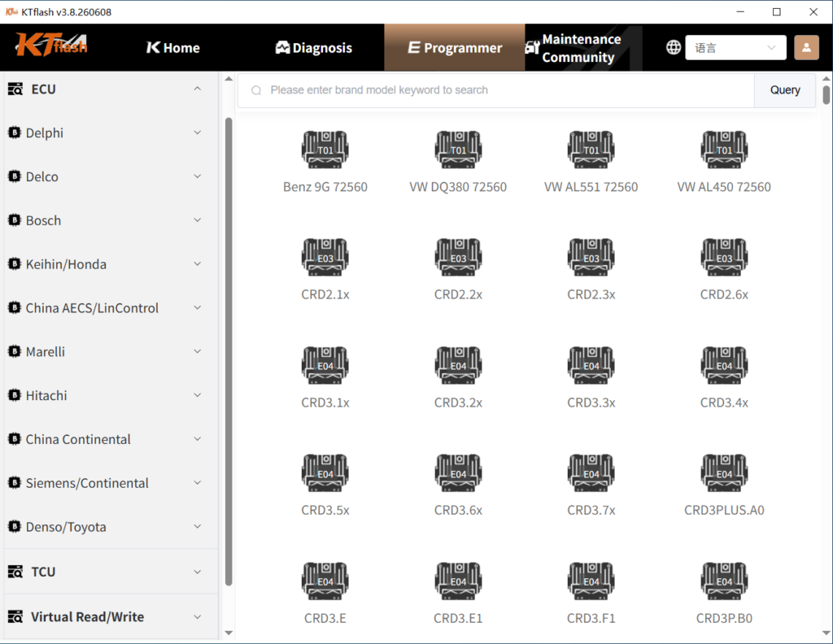Expand the Siemens/Continental list

pos(111,483)
